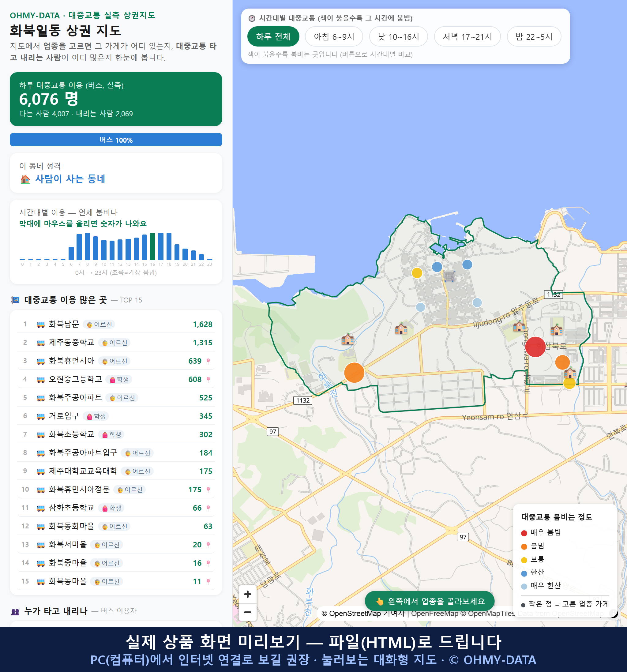The height and width of the screenshot is (672, 627).
Task: Click yellow circle marker near the harbor
Action: 417,272
